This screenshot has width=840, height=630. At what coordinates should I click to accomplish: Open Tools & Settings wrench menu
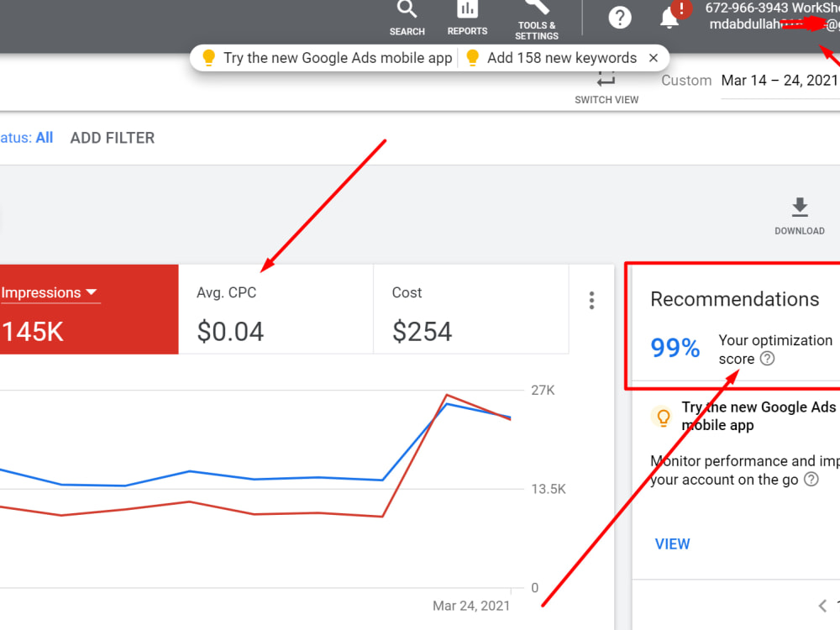tap(536, 20)
